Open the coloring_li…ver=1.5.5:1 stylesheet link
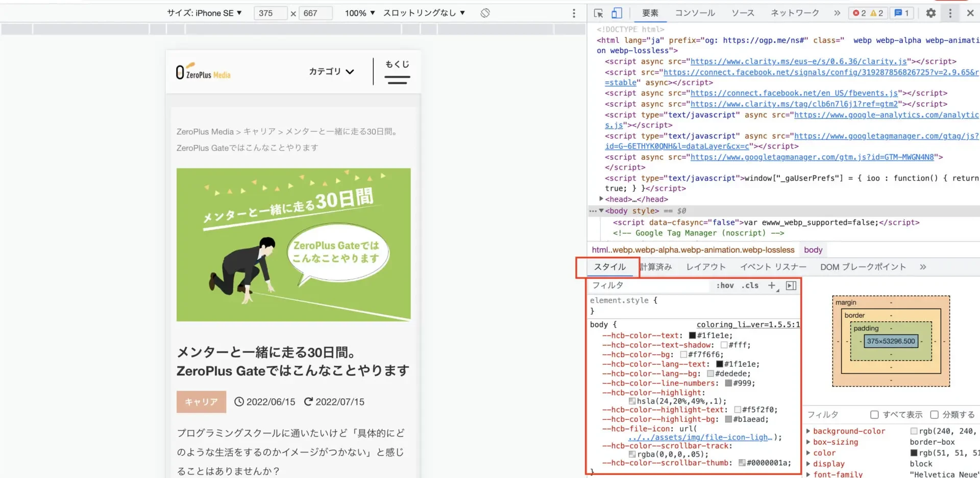 748,325
